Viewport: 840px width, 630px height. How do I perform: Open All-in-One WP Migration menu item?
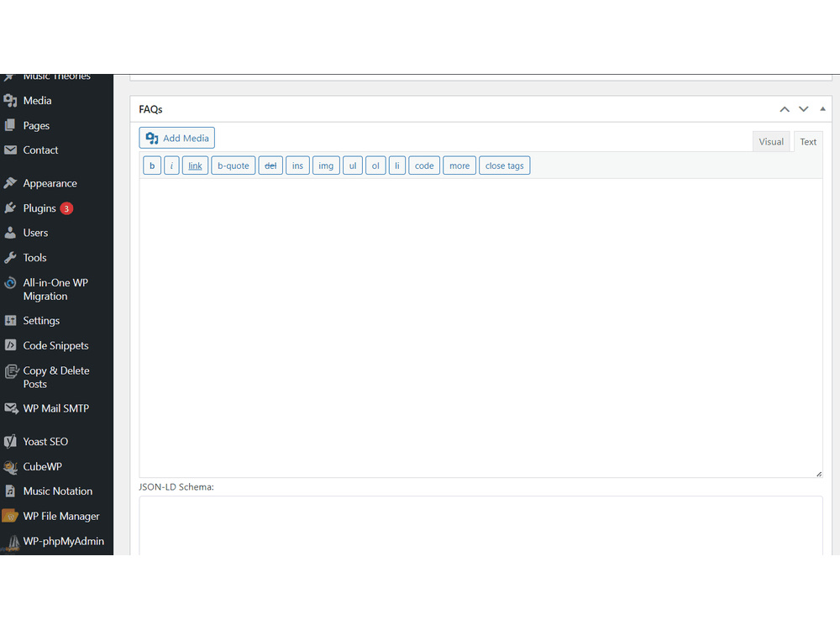[x=56, y=289]
